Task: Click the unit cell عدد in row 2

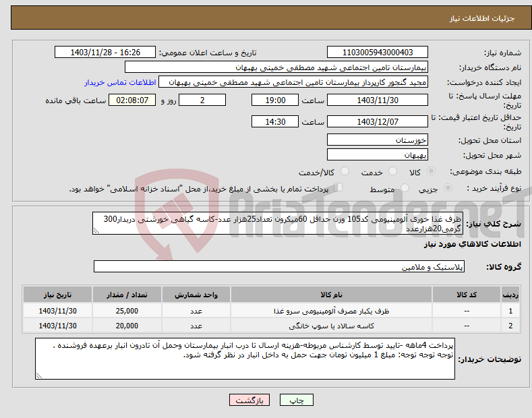Action: (196, 326)
